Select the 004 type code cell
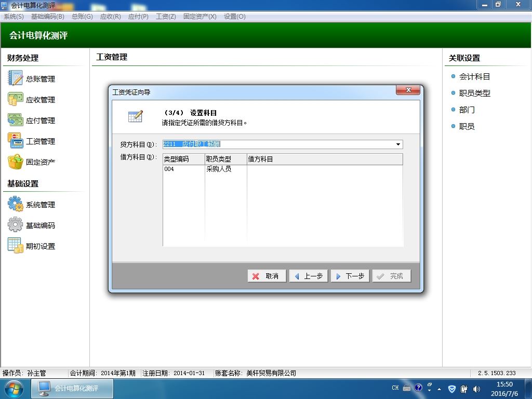 click(x=184, y=169)
